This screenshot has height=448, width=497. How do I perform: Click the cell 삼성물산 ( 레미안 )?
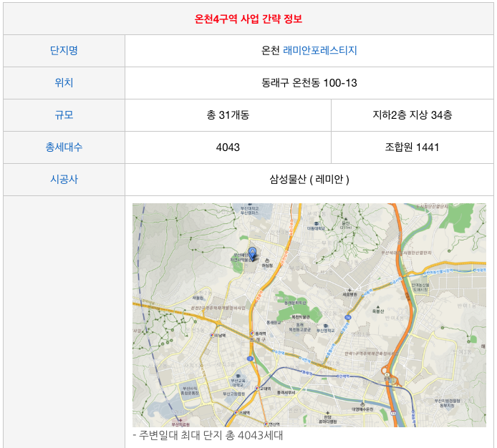pyautogui.click(x=309, y=180)
